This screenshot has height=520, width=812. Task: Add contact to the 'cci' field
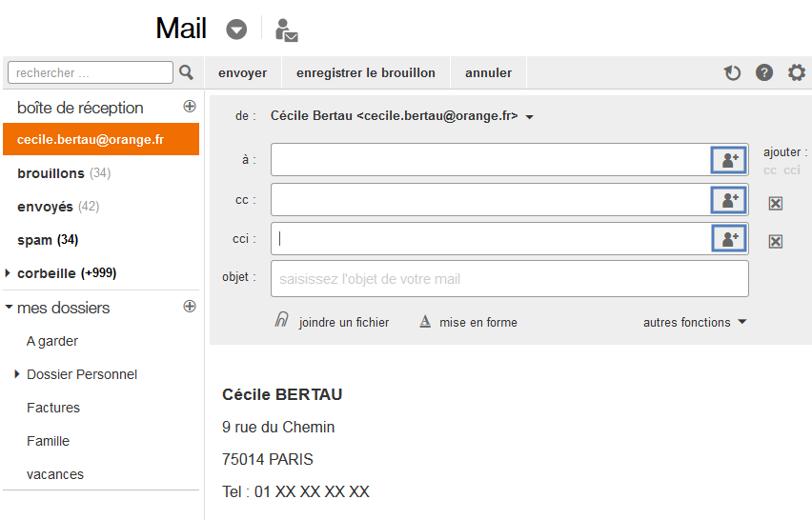730,239
